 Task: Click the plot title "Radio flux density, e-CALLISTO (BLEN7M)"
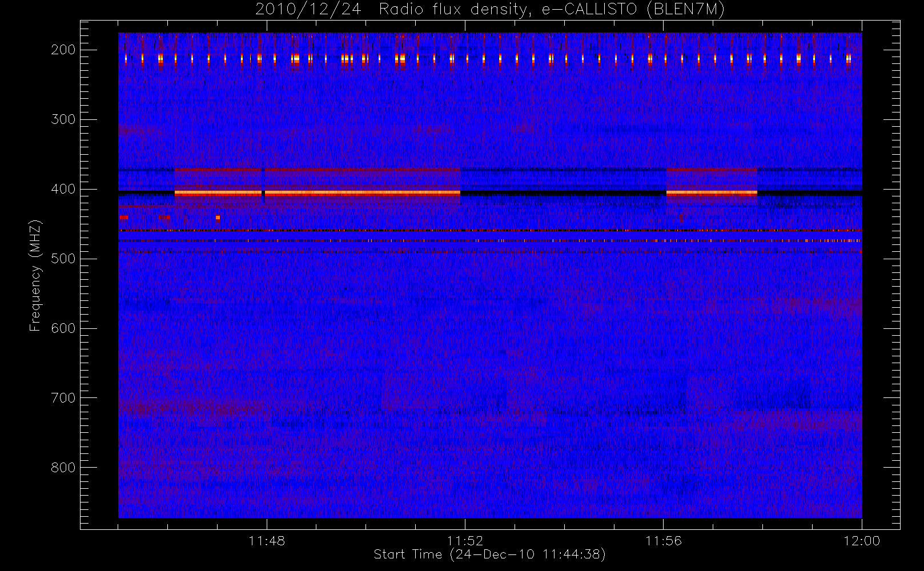click(x=552, y=10)
